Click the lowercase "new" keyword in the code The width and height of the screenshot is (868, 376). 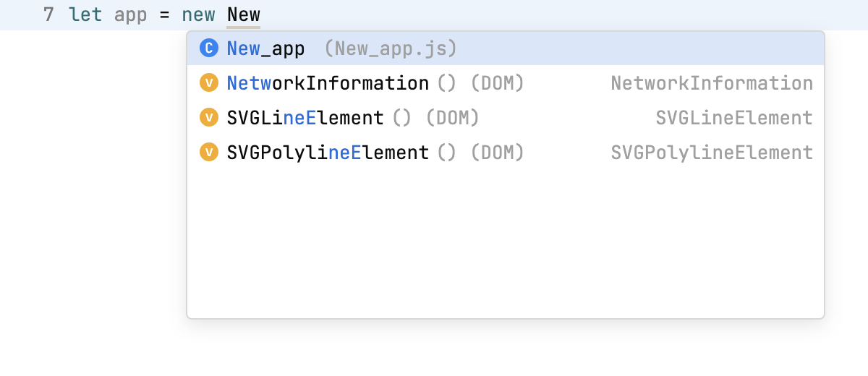(x=198, y=14)
